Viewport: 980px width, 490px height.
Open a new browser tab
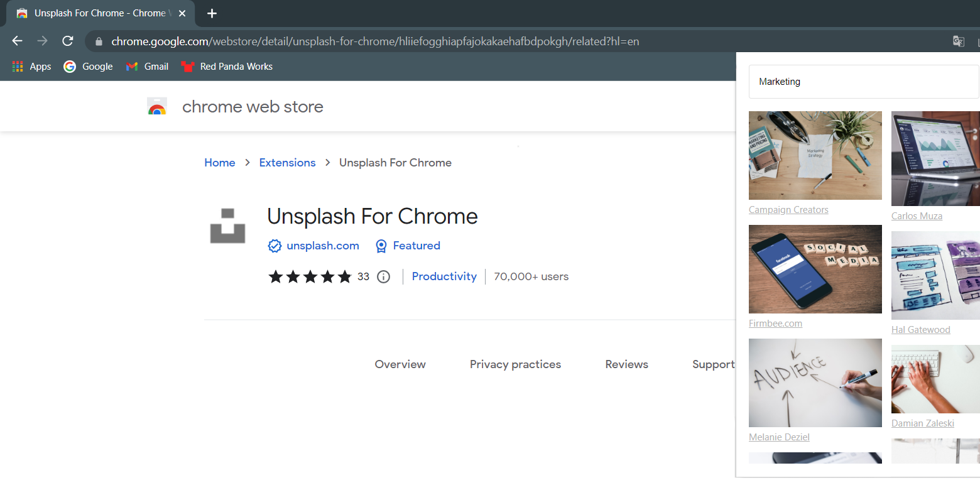(212, 13)
